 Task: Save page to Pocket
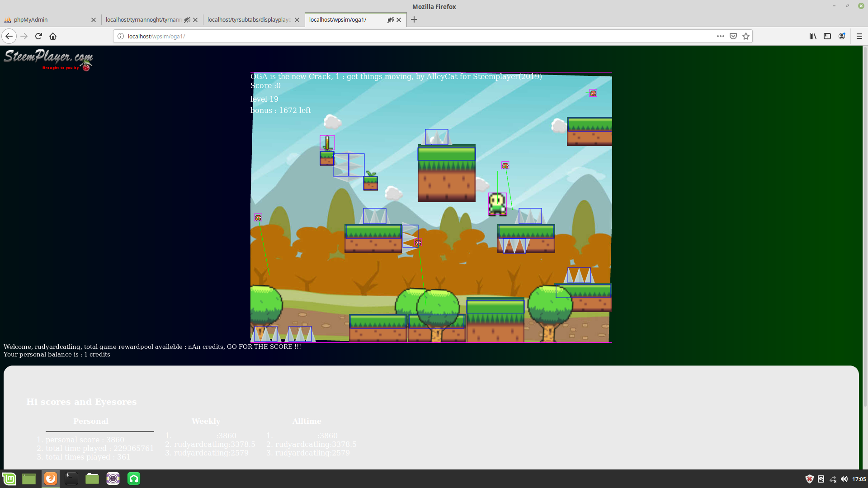coord(733,36)
